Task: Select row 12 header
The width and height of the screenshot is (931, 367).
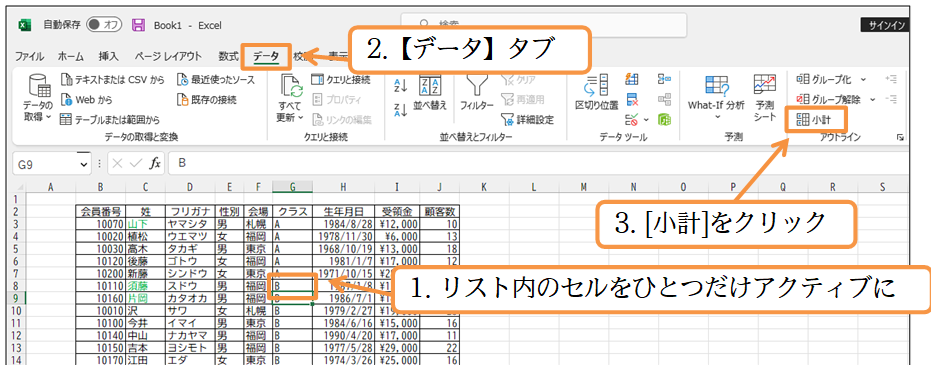Action: tap(15, 336)
